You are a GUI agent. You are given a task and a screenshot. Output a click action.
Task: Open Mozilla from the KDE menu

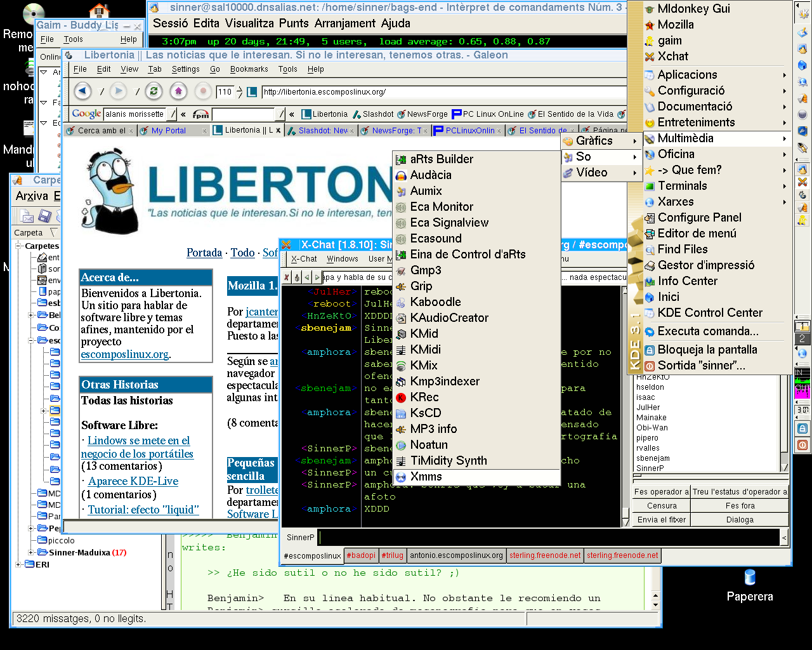(x=717, y=25)
